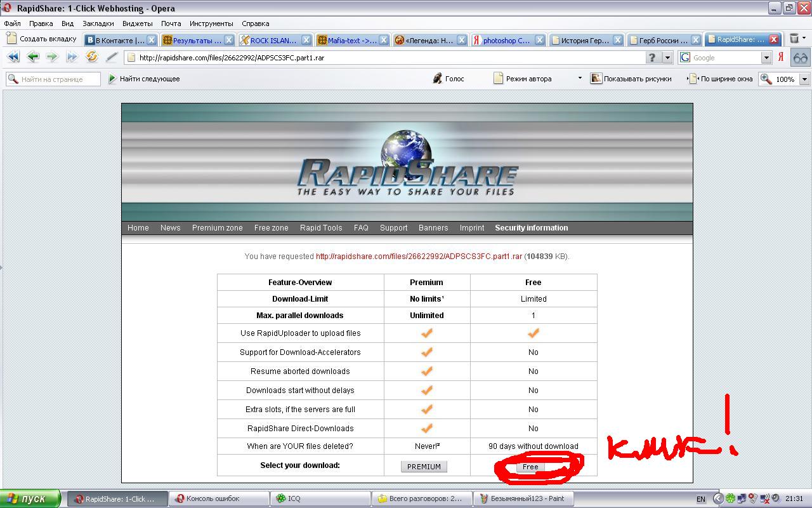Click the Yandex search icon beside Google field

[781, 57]
